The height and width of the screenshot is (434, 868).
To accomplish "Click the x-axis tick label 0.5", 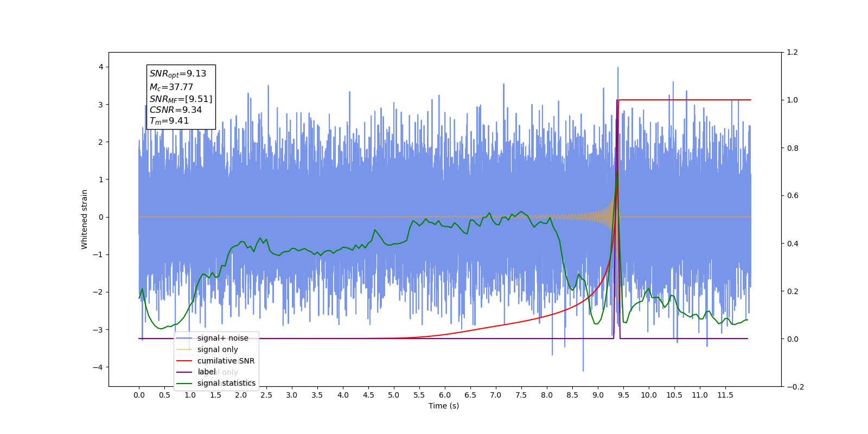I will point(164,395).
